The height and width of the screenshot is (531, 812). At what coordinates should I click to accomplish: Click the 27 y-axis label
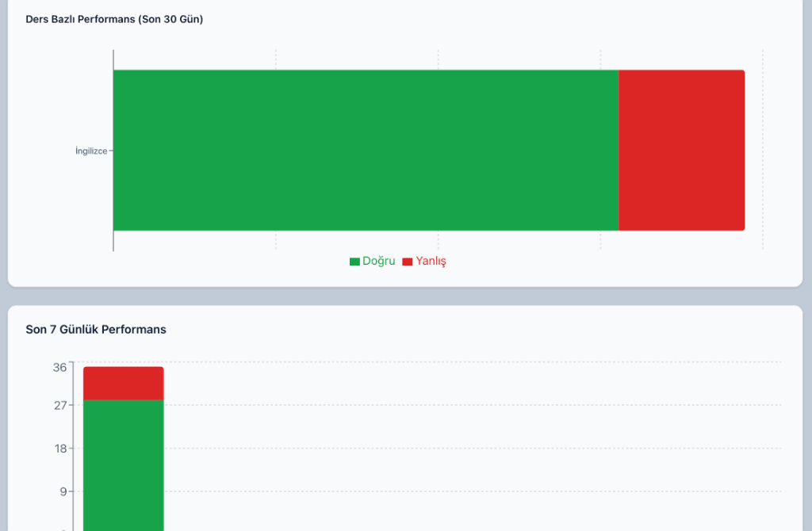coord(60,406)
